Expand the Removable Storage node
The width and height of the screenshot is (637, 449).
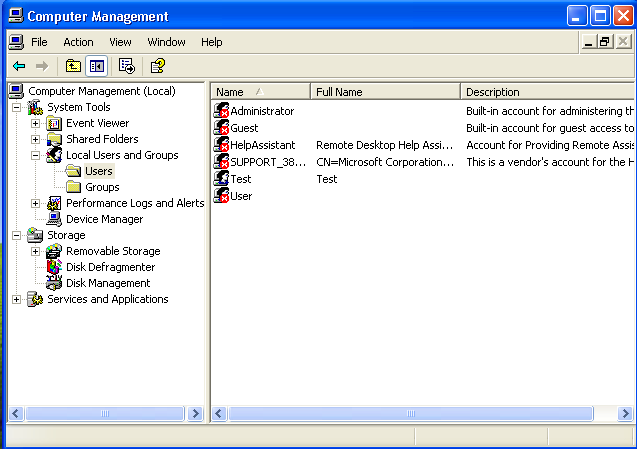(x=36, y=251)
